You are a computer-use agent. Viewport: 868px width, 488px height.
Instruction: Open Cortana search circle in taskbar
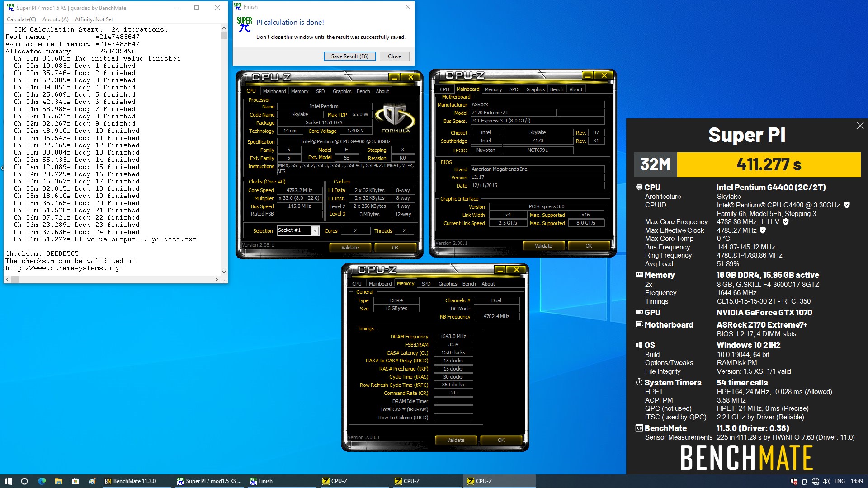(24, 481)
